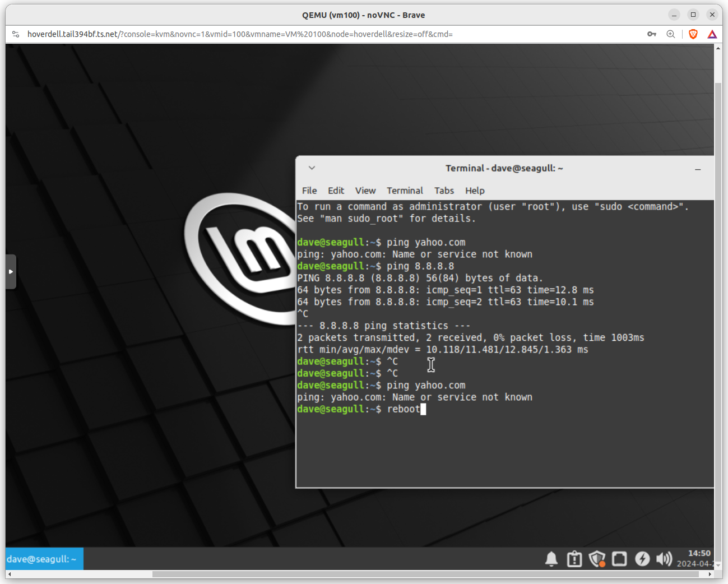
Task: Click the Brave shields lion icon
Action: click(693, 34)
